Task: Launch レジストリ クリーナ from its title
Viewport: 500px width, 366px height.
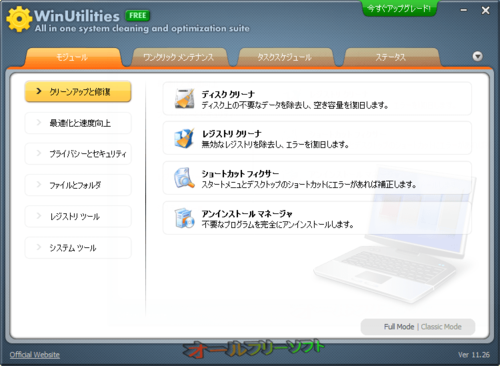Action: point(232,134)
